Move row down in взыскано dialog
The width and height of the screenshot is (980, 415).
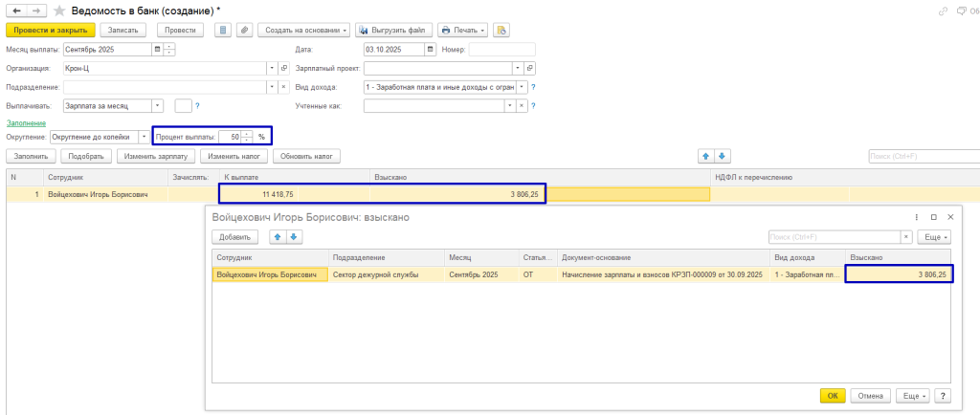(x=294, y=237)
